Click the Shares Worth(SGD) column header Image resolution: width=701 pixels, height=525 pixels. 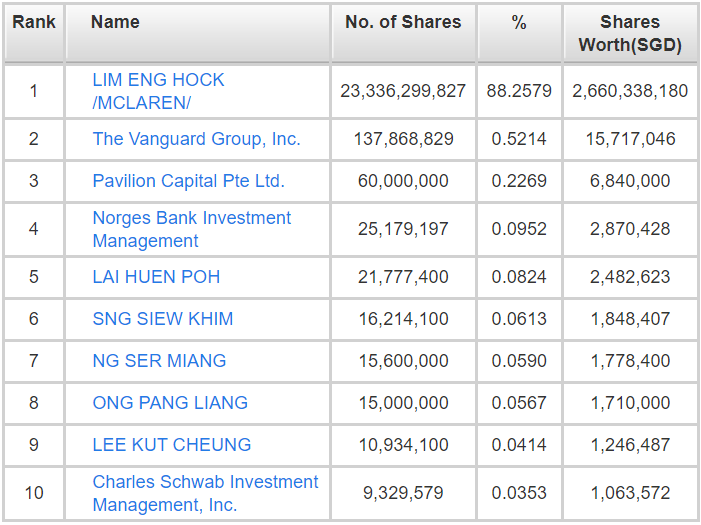pyautogui.click(x=630, y=33)
